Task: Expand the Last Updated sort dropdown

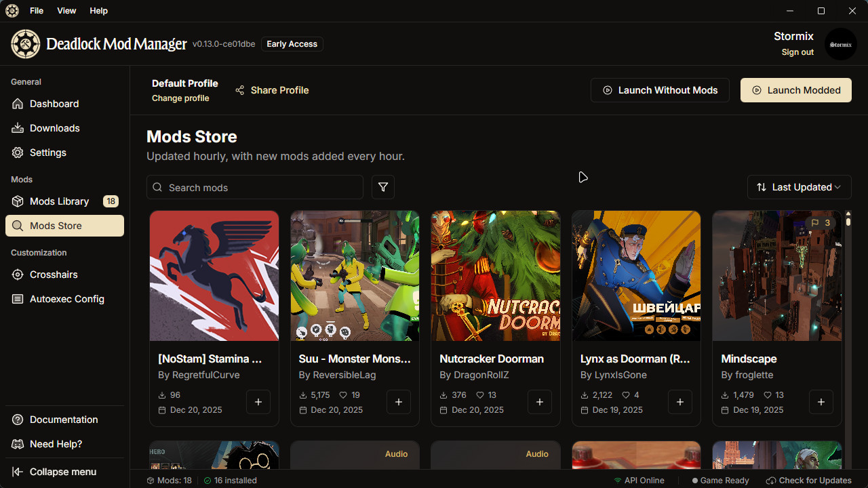Action: coord(799,187)
